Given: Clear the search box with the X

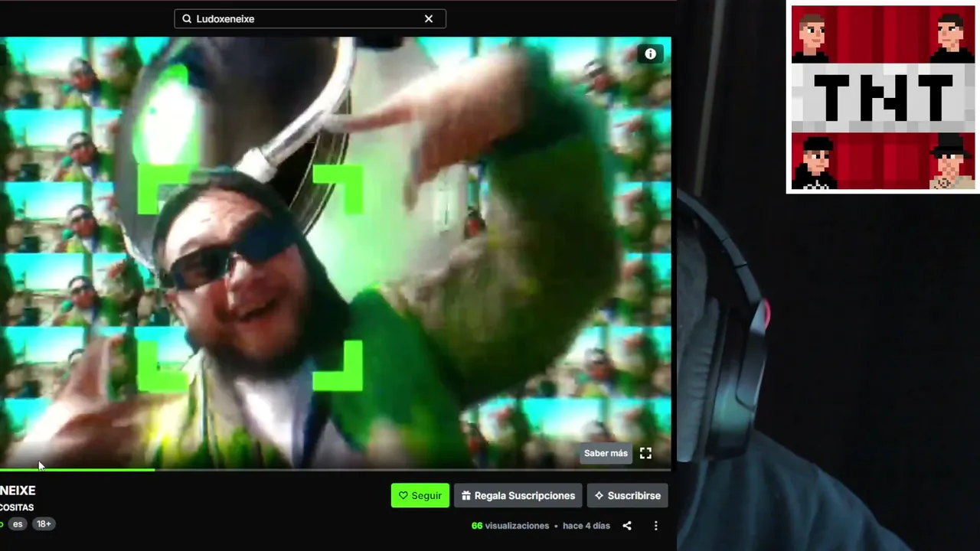Looking at the screenshot, I should coord(429,18).
